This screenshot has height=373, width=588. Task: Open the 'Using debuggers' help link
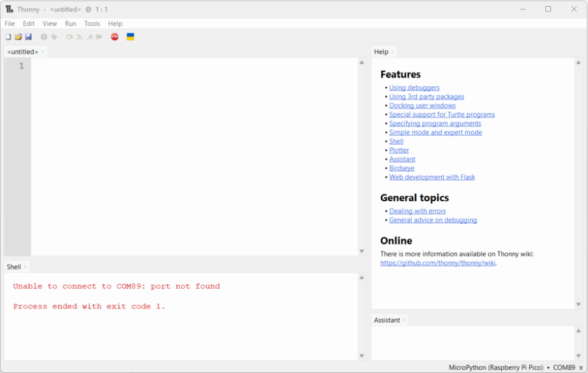pyautogui.click(x=414, y=88)
